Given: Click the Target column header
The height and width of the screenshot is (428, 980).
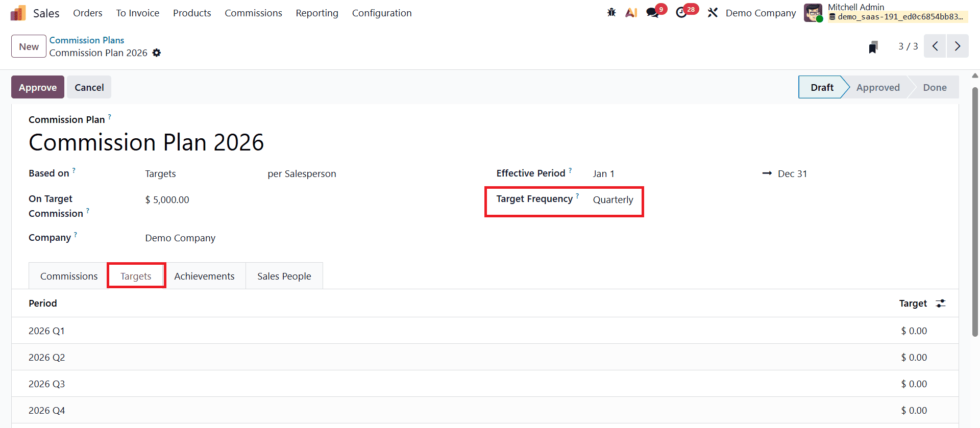Looking at the screenshot, I should click(x=913, y=304).
